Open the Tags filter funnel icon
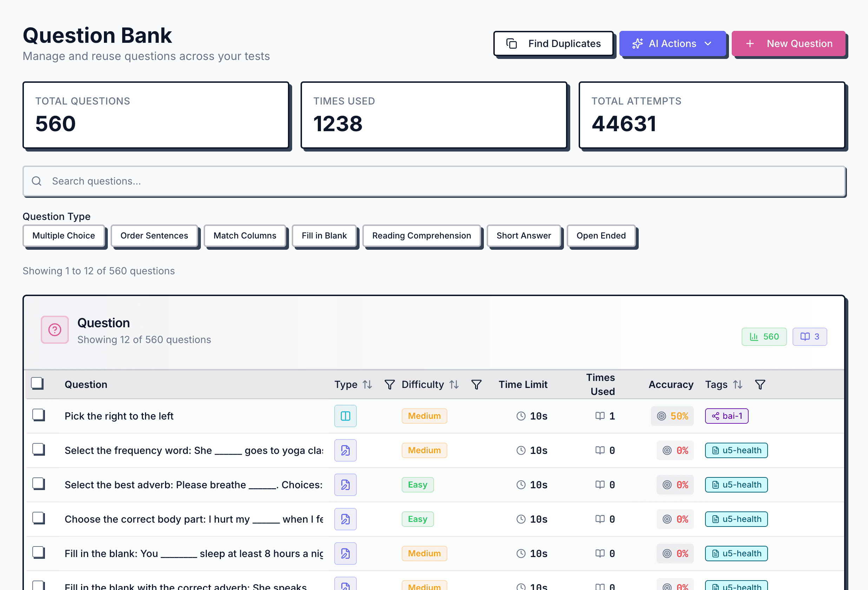The image size is (868, 590). 760,384
